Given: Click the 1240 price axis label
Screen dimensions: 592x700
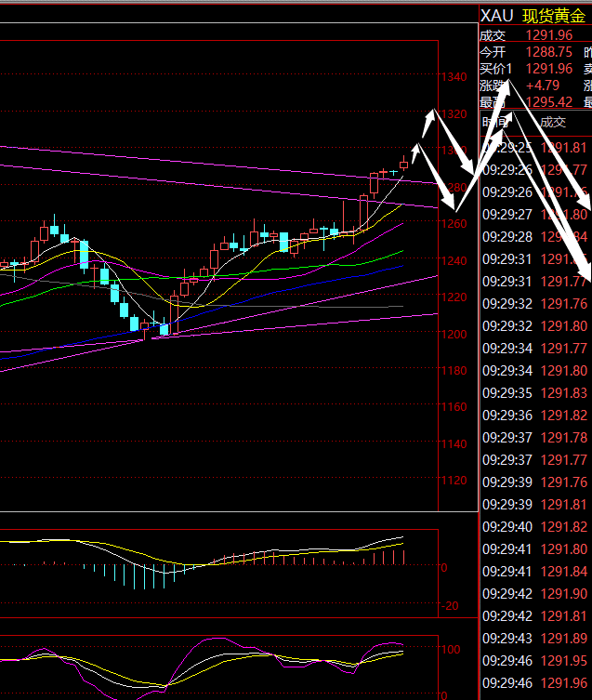Looking at the screenshot, I should (x=454, y=260).
